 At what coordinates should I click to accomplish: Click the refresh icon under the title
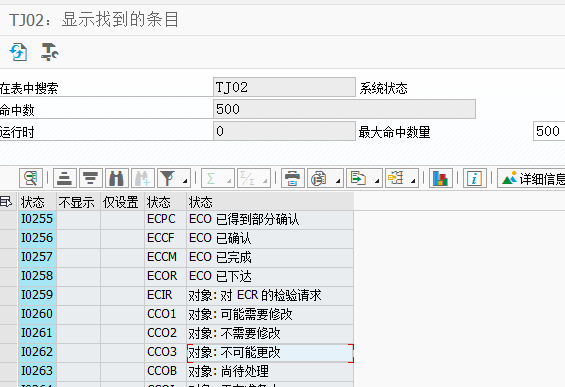coord(18,52)
